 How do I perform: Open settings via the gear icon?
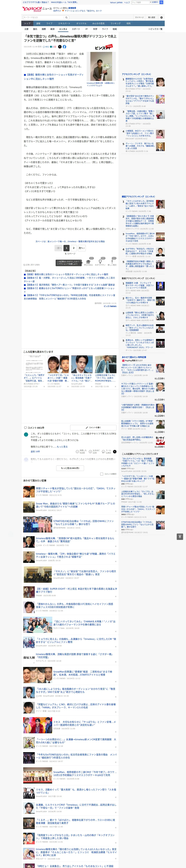161,18
